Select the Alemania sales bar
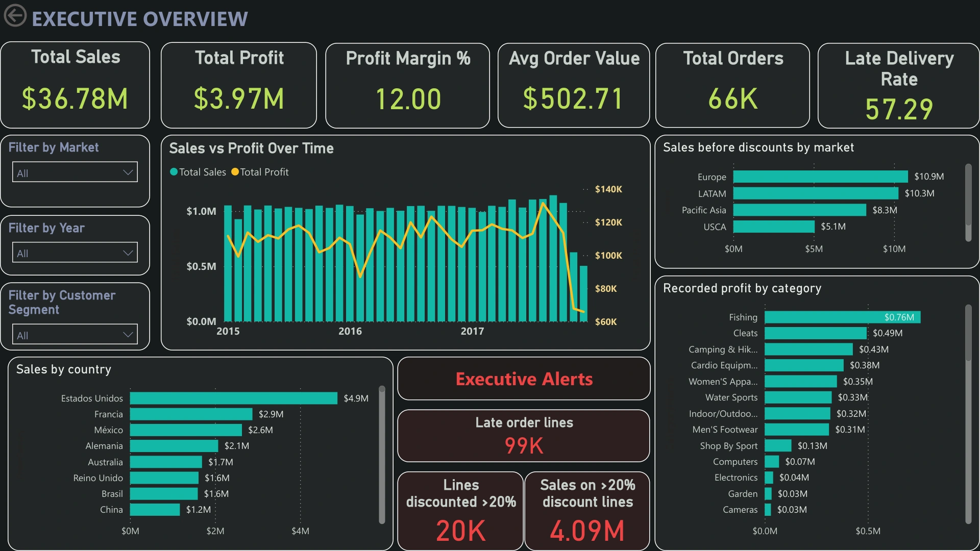This screenshot has height=551, width=980. tap(174, 446)
